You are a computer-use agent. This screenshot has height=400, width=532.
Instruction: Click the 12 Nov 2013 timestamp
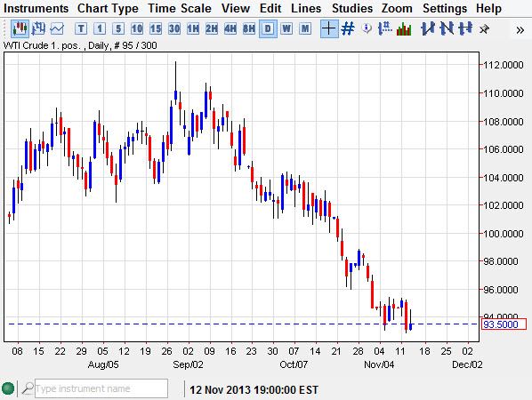(254, 390)
